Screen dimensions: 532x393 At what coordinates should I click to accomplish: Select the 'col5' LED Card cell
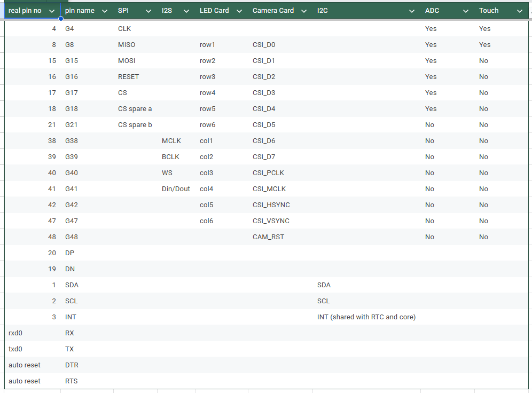coord(223,205)
